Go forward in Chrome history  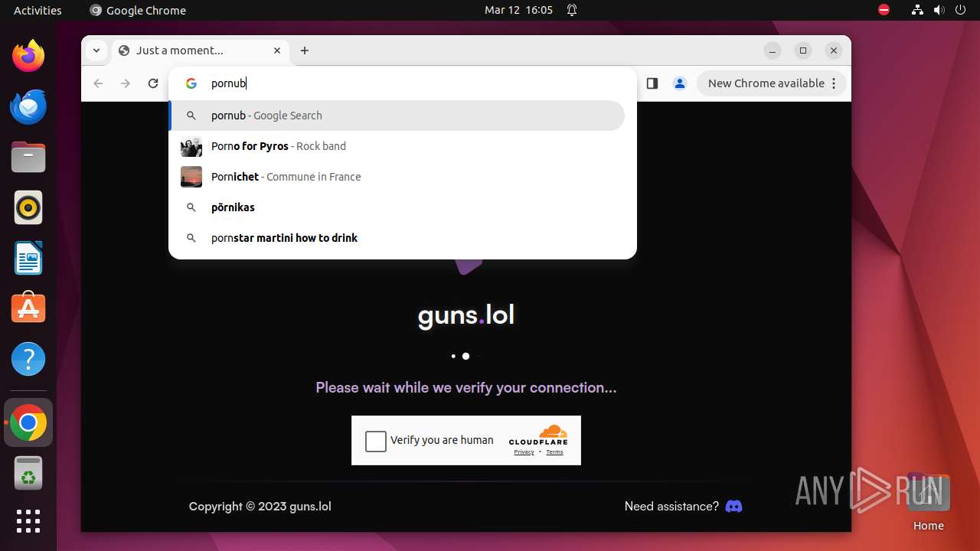[x=126, y=83]
